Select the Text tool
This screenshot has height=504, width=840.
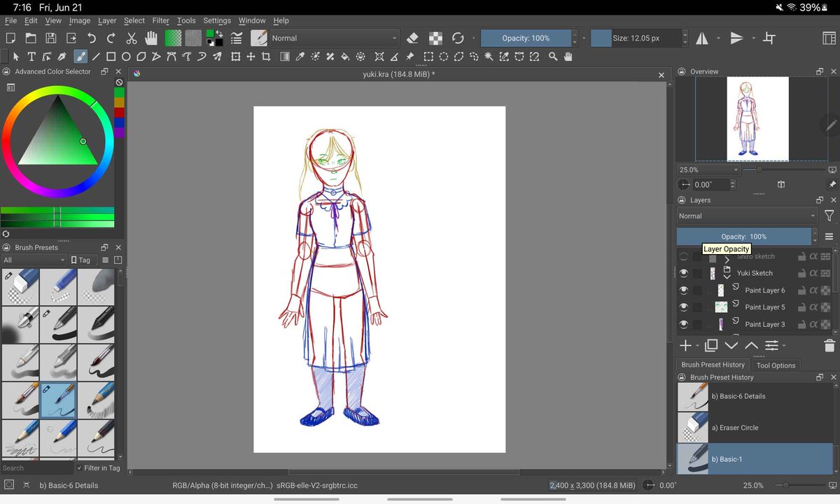[x=31, y=57]
